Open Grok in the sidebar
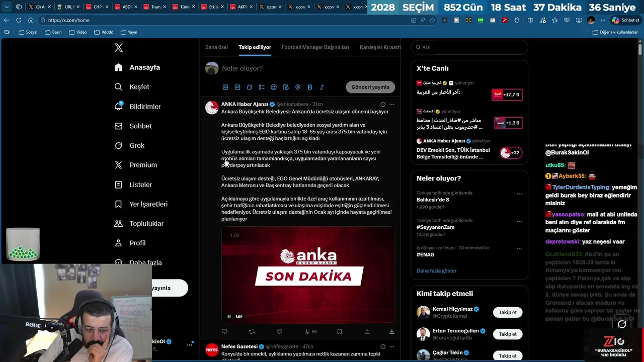The image size is (644, 362). 129,145
